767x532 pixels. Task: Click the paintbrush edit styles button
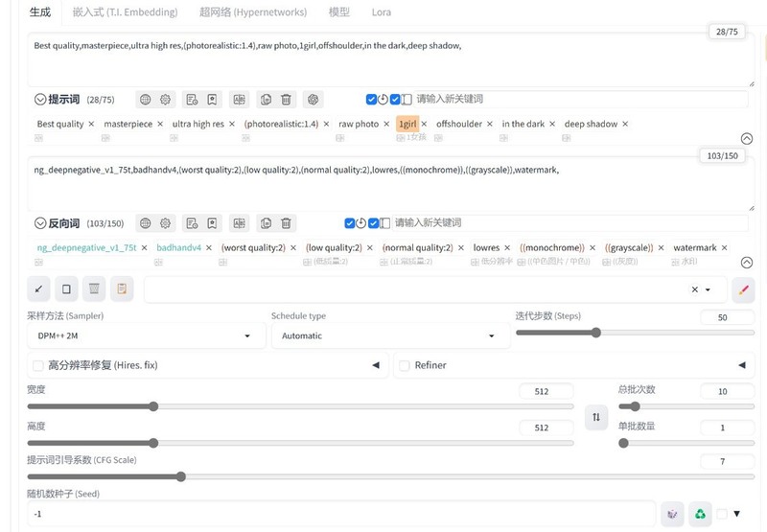point(744,289)
